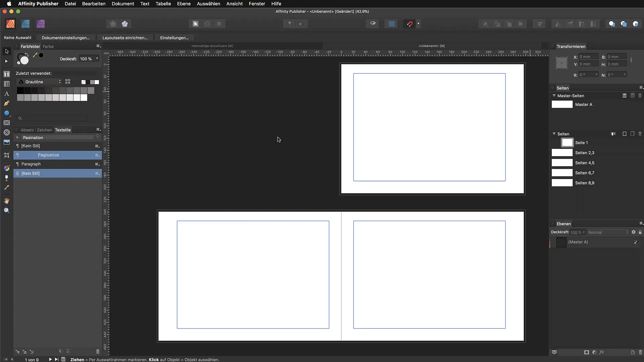
Task: Click the add master page icon
Action: coord(625,96)
